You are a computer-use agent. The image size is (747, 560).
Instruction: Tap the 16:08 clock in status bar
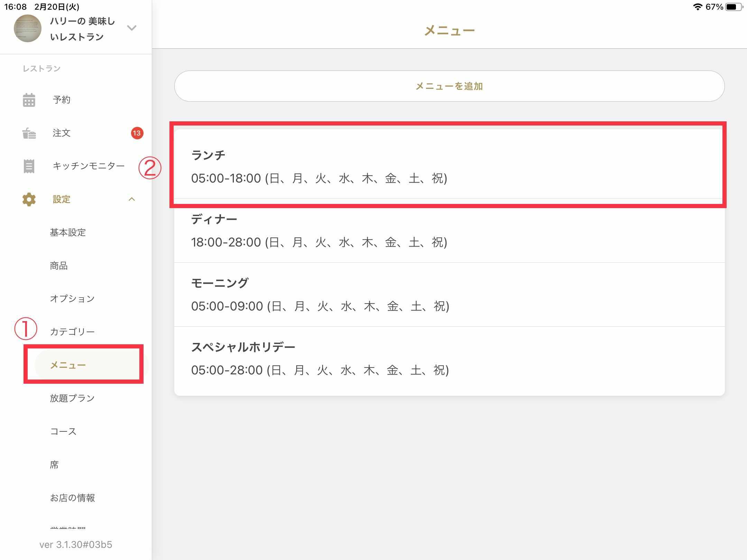[15, 7]
